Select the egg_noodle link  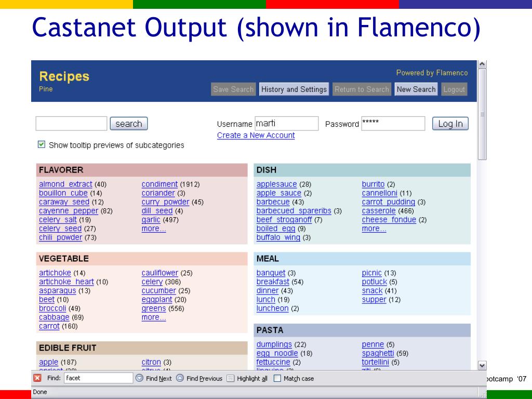277,353
